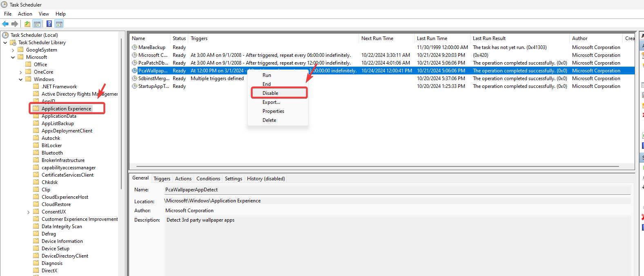Choose Disable from the context menu
The width and height of the screenshot is (644, 276).
click(278, 93)
